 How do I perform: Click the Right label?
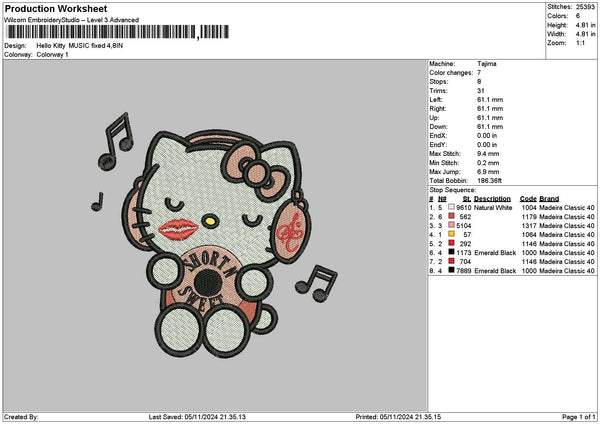pos(437,109)
